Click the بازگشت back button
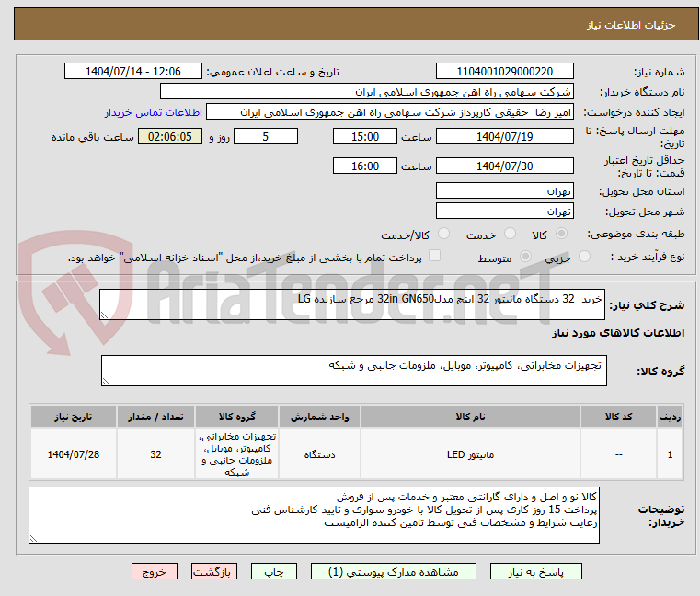The image size is (700, 596). pyautogui.click(x=214, y=571)
